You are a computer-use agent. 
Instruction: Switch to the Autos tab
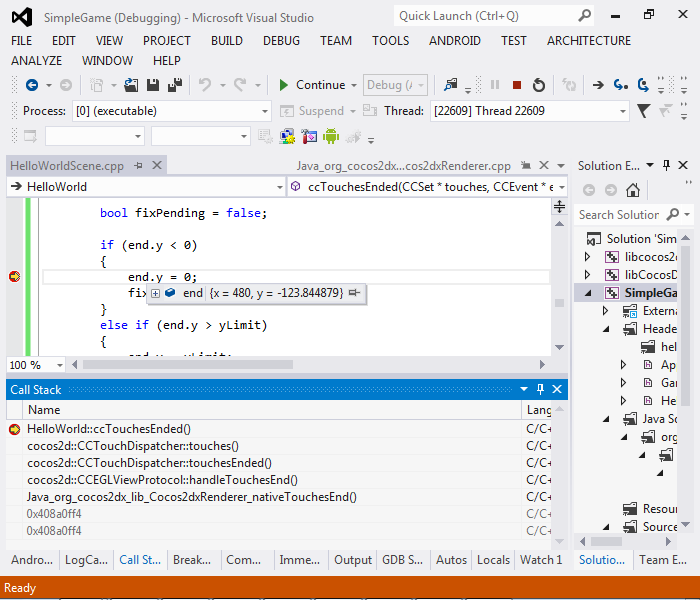[x=451, y=560]
